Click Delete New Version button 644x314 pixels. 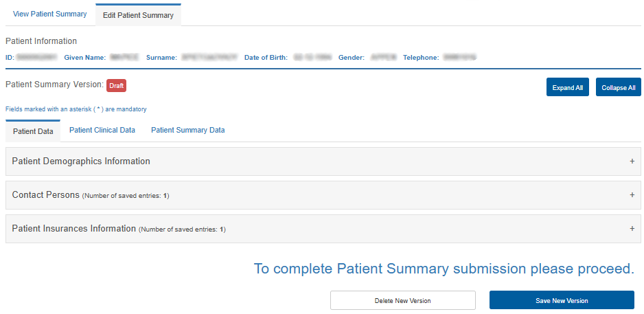click(x=402, y=300)
